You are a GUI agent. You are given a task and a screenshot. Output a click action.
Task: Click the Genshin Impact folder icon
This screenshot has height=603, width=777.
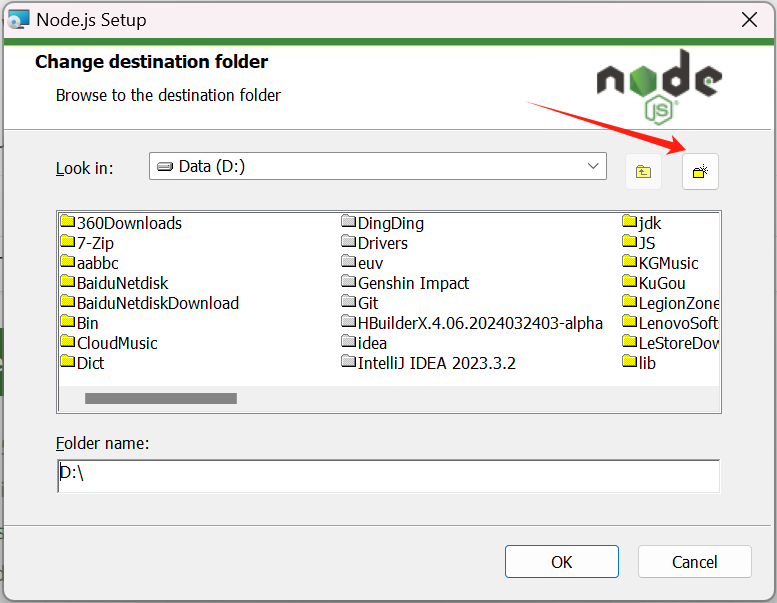[349, 281]
